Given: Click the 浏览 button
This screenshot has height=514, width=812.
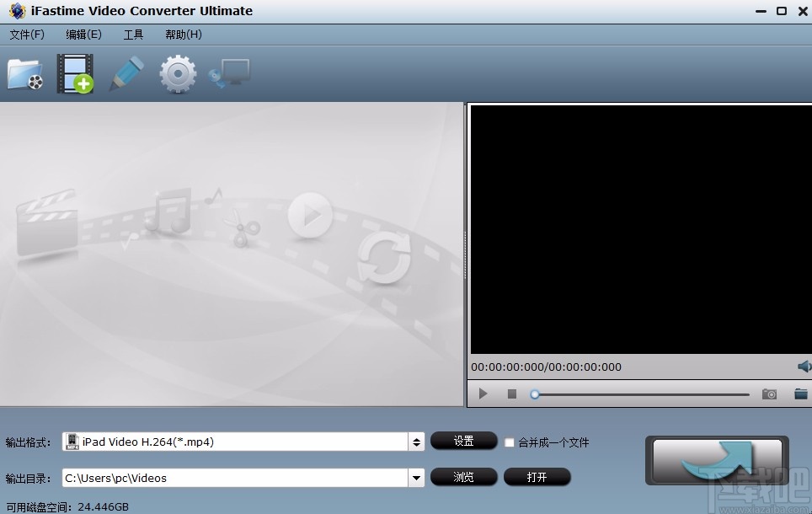Looking at the screenshot, I should [463, 477].
